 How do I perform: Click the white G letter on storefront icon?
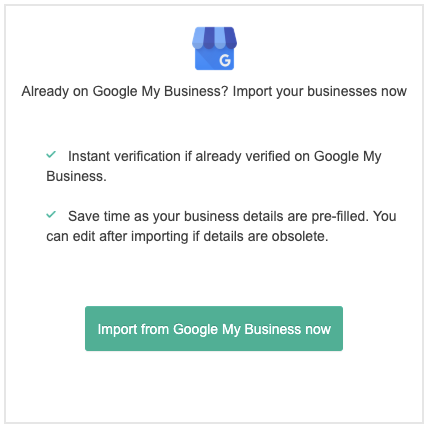click(225, 60)
